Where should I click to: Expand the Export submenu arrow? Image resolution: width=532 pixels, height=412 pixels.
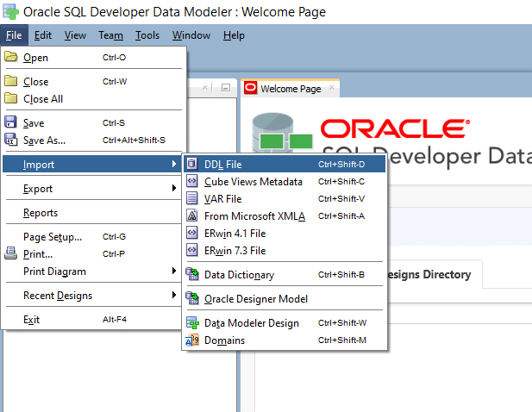173,188
